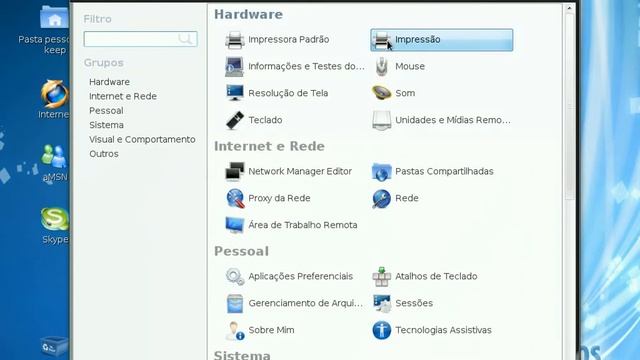Open Gerenciamento de Arquivos icon
This screenshot has height=360, width=640.
click(x=235, y=303)
